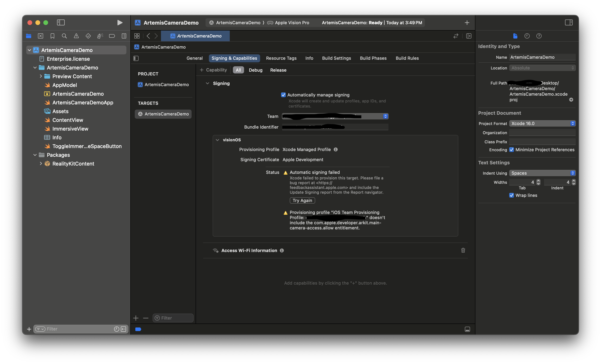Viewport: 601px width, 364px height.
Task: Toggle the navigator sidebar icon
Action: pos(61,23)
